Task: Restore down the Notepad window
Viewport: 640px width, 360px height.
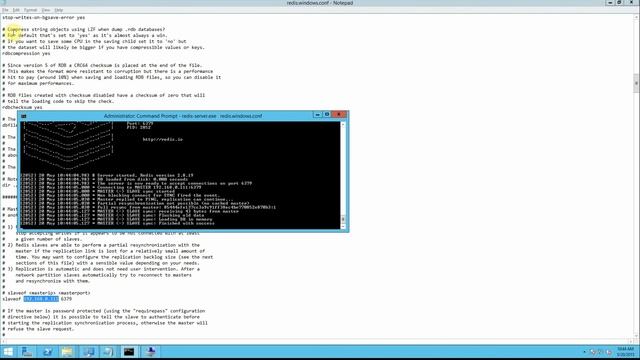Action: tap(619, 2)
